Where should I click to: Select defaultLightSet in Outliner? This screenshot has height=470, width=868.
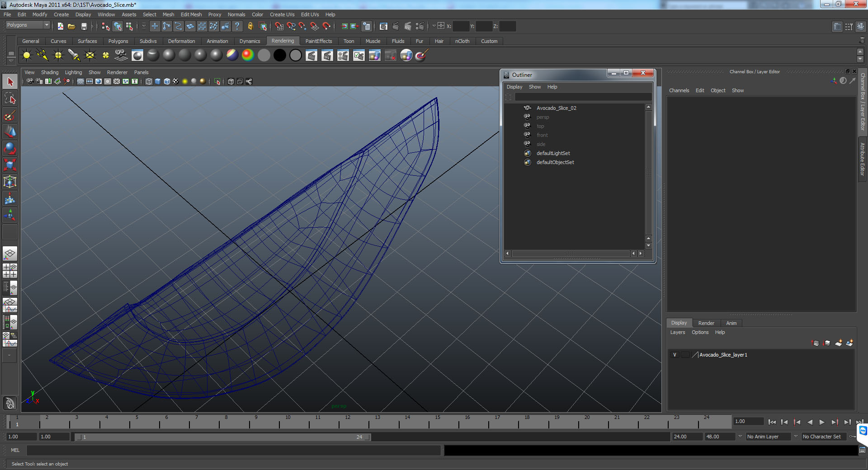(x=553, y=153)
